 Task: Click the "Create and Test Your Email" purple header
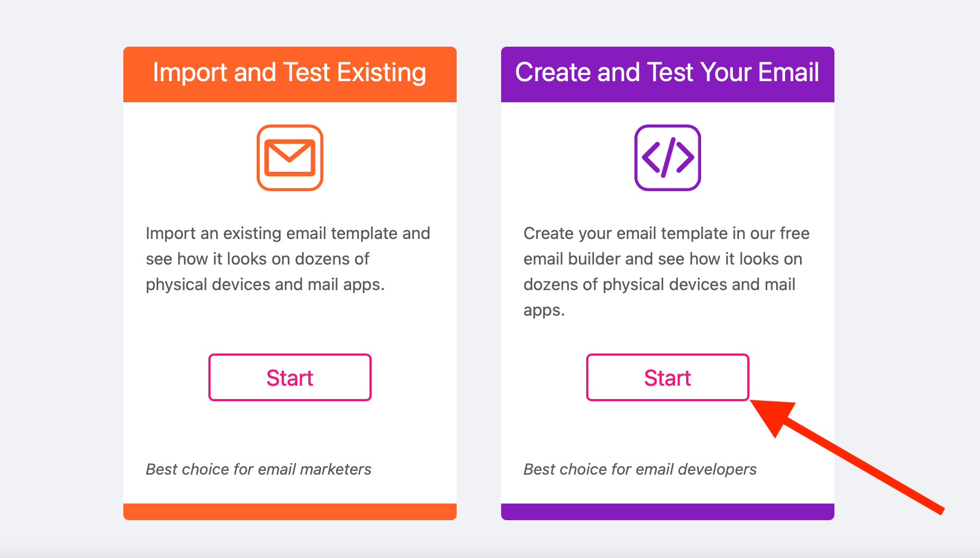pos(668,74)
